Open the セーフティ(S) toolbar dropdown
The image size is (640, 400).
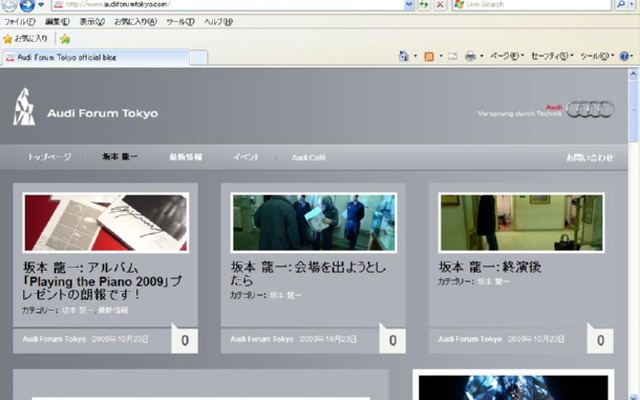[552, 56]
